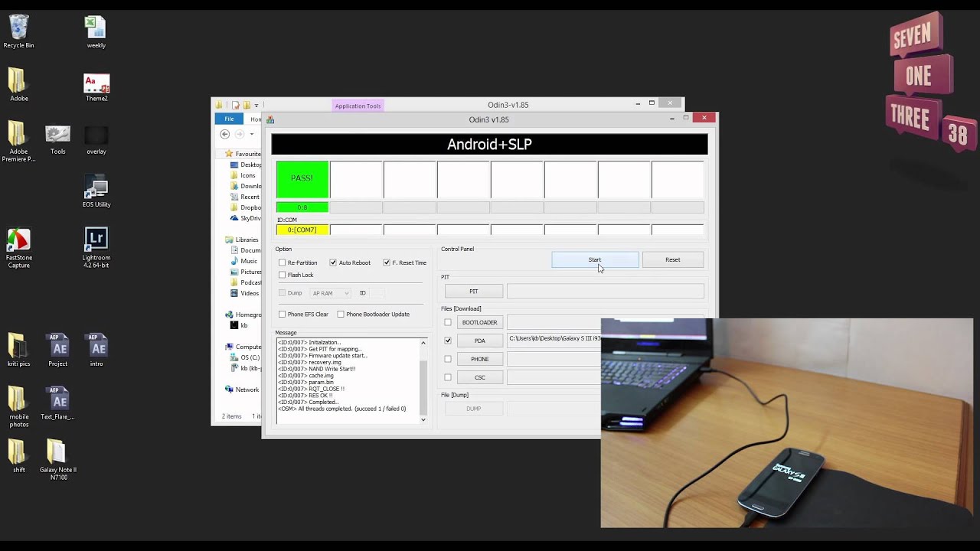The width and height of the screenshot is (980, 551).
Task: Click the BOOTLOADER file button
Action: pyautogui.click(x=479, y=322)
